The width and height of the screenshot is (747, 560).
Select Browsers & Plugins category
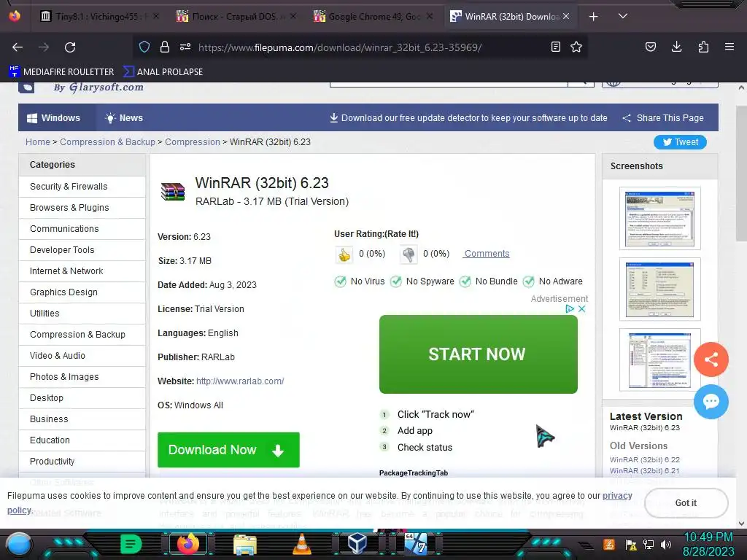point(82,208)
